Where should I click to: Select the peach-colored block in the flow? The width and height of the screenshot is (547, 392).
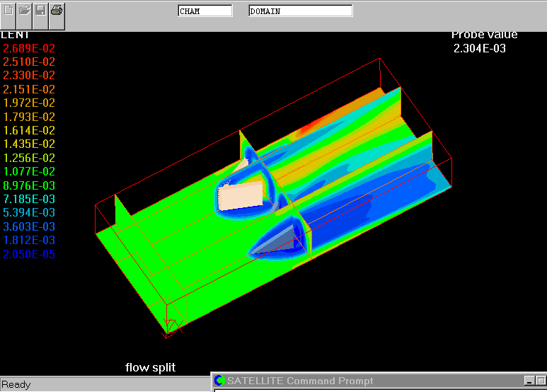(x=239, y=195)
